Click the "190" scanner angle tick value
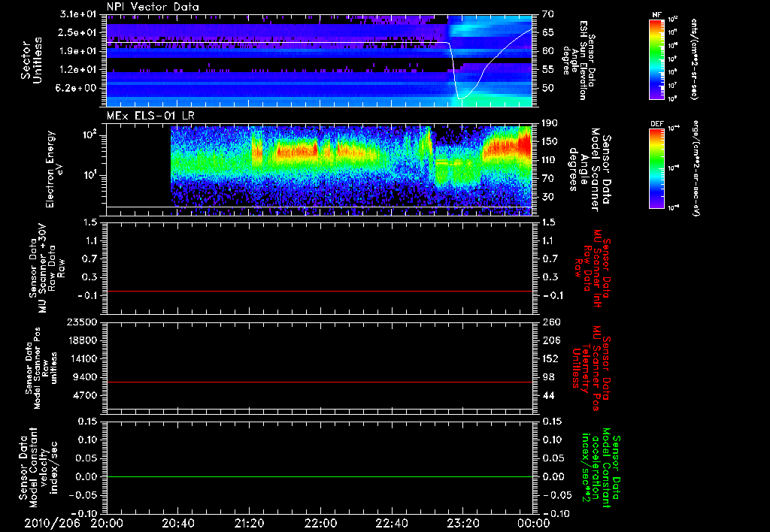 [550, 123]
